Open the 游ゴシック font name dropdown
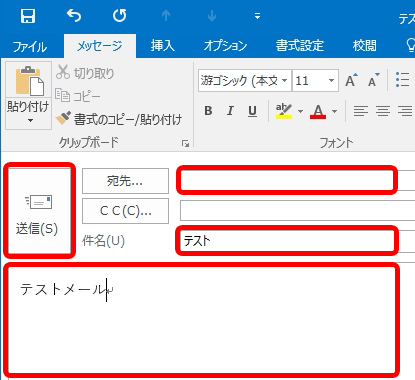This screenshot has height=380, width=415. [x=284, y=80]
